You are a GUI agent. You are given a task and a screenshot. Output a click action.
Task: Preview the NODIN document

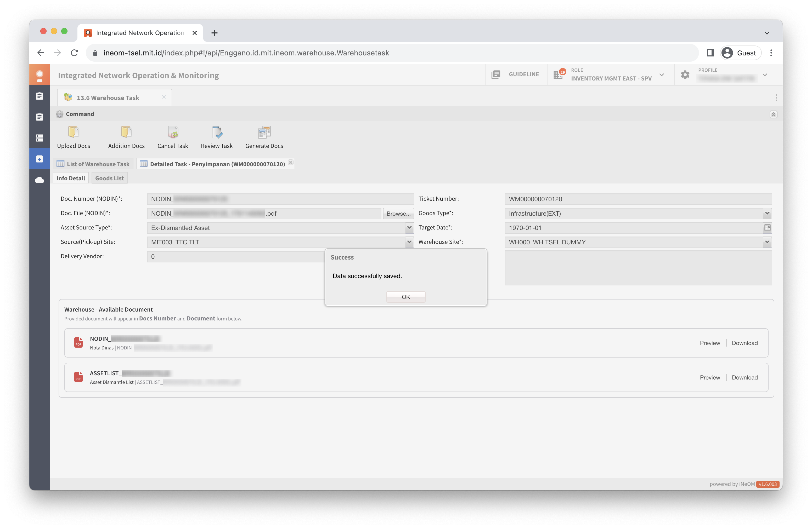click(710, 343)
